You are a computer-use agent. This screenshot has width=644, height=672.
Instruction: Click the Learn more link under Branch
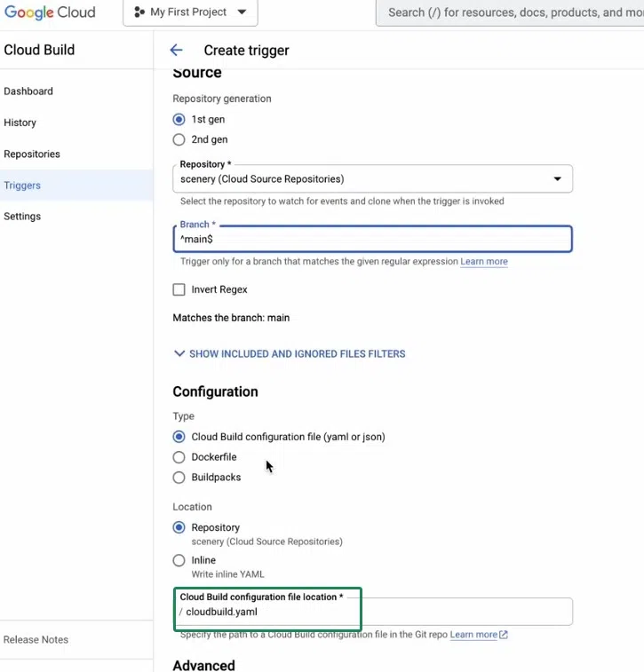pos(484,262)
